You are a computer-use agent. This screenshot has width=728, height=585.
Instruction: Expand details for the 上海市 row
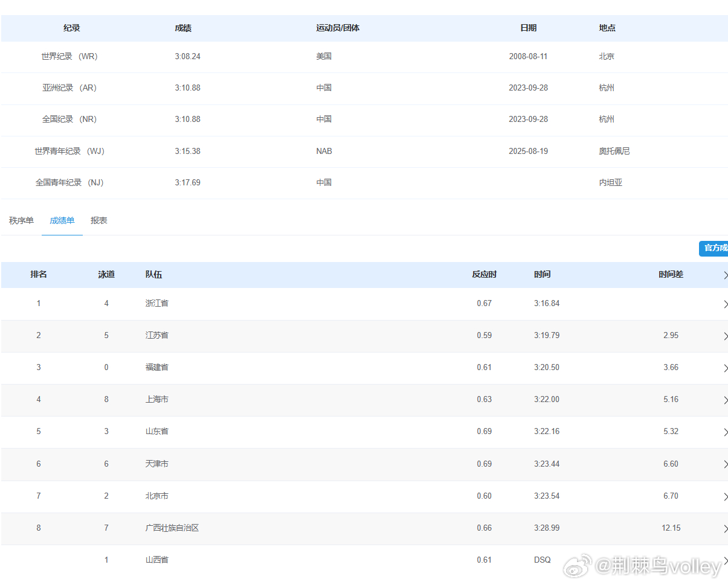click(725, 400)
